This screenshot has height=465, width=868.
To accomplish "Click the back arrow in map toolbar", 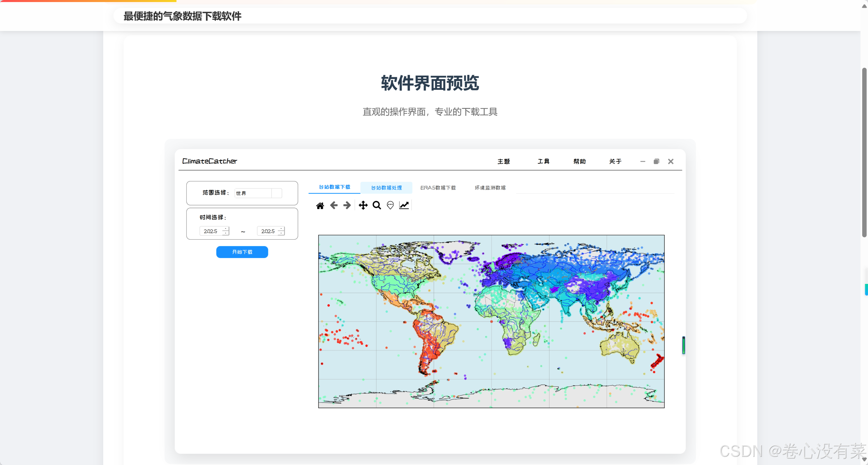I will 334,205.
